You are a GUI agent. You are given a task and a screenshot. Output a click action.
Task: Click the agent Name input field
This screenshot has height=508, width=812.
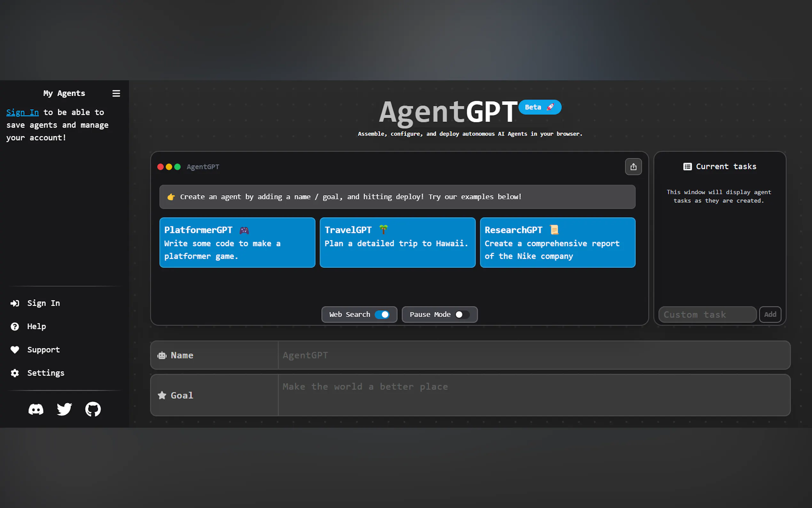tap(534, 355)
